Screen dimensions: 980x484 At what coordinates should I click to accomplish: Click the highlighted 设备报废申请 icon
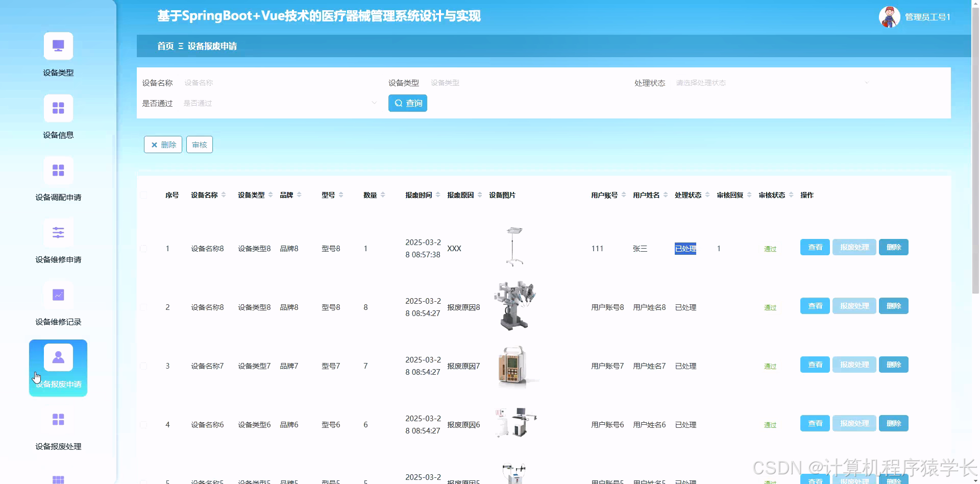pos(58,357)
